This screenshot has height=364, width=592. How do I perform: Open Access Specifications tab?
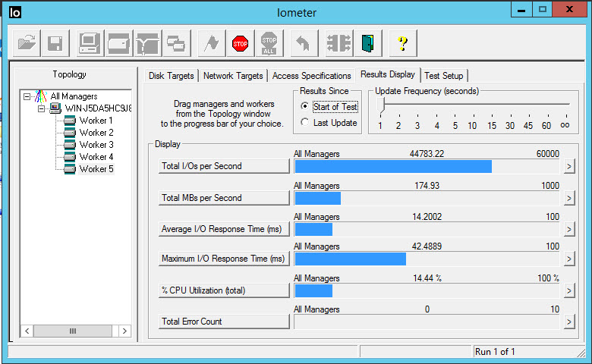tap(311, 76)
